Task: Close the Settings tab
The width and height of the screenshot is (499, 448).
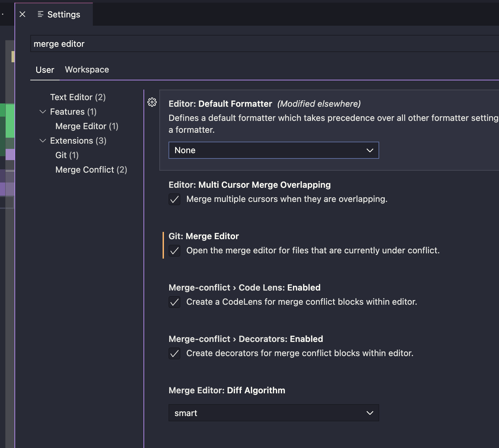Action: tap(22, 14)
